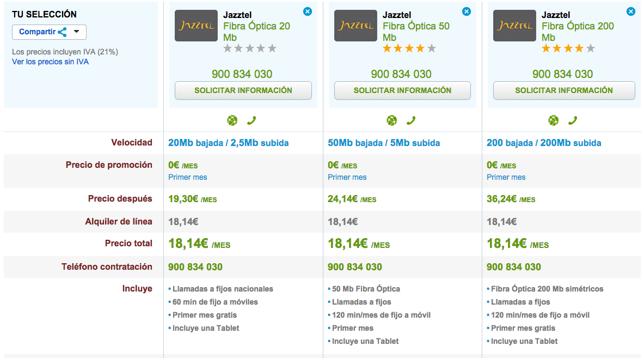Click Jazztel logo of Fibra Óptica 200 Mb
This screenshot has height=358, width=644.
[514, 26]
